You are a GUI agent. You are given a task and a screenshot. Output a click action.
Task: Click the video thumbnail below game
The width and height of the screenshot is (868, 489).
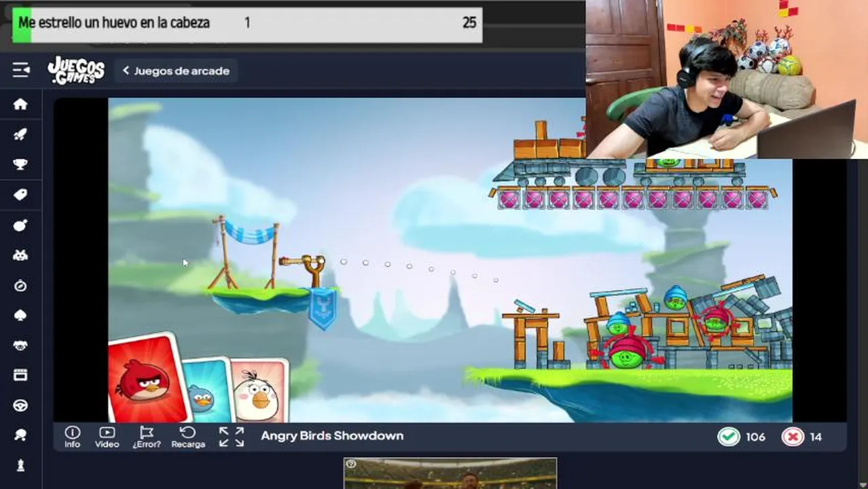point(450,473)
